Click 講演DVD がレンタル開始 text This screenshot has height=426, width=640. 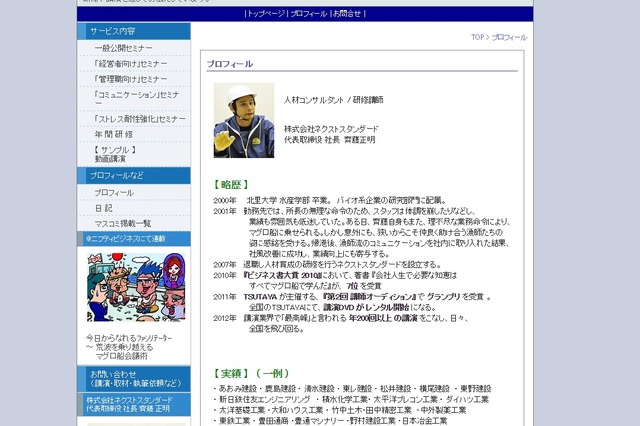(x=366, y=307)
